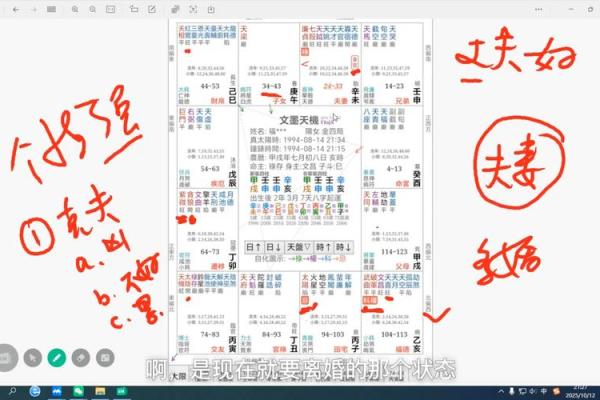
Task: Click the 壬申 palace stem-branch label
Action: point(417,96)
